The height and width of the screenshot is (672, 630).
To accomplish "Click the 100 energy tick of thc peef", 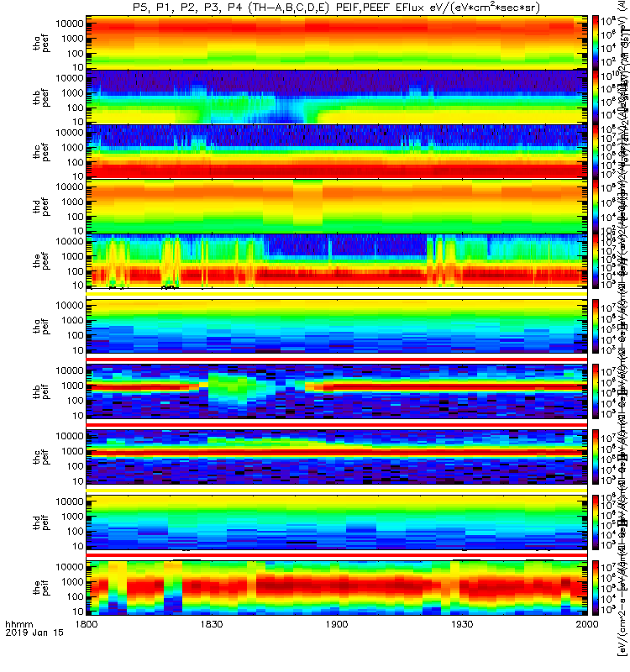I will [76, 162].
